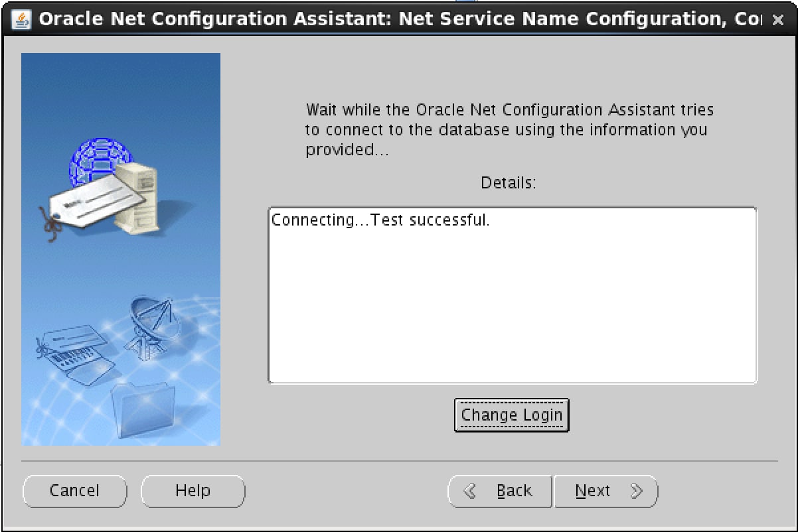This screenshot has height=532, width=798.
Task: Cancel the Net Configuration Assistant
Action: click(74, 491)
